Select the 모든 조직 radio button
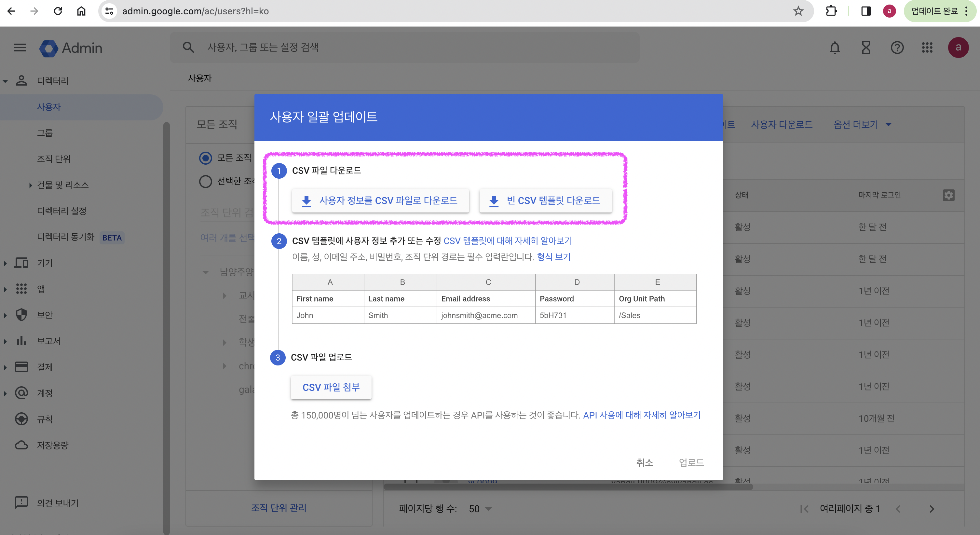This screenshot has height=535, width=980. point(205,158)
